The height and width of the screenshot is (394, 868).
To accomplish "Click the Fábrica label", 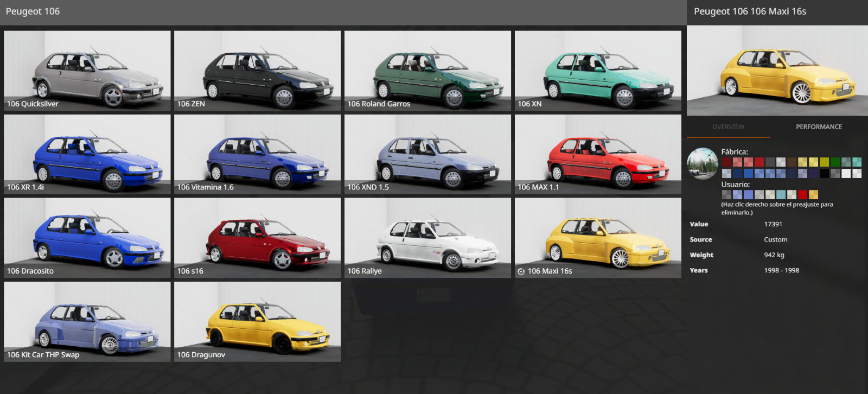I will click(x=735, y=152).
